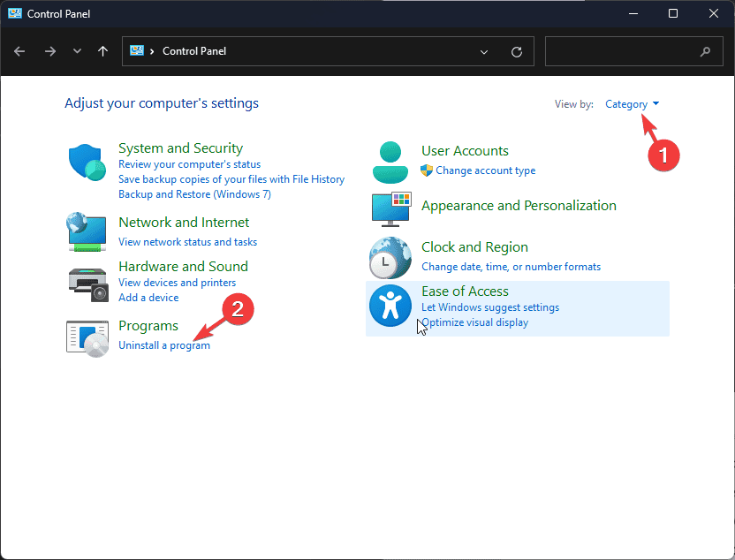
Task: Click the shield icon beside Change account type
Action: coord(427,170)
